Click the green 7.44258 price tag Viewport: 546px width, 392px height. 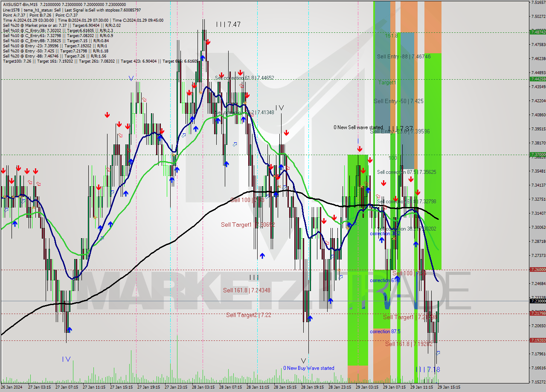point(537,79)
